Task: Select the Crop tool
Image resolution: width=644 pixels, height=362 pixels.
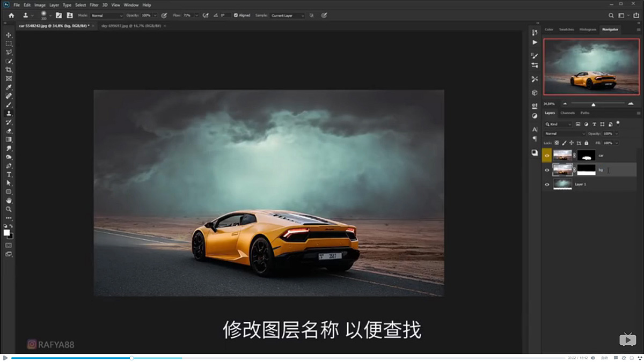Action: (8, 69)
